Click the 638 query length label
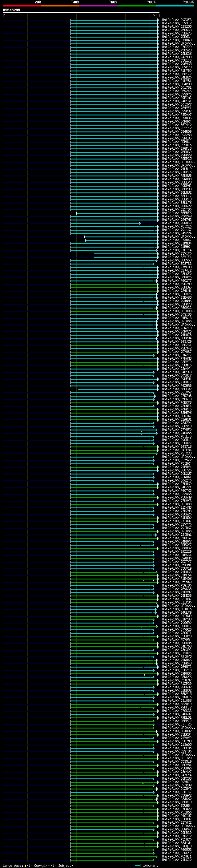 pyautogui.click(x=155, y=15)
